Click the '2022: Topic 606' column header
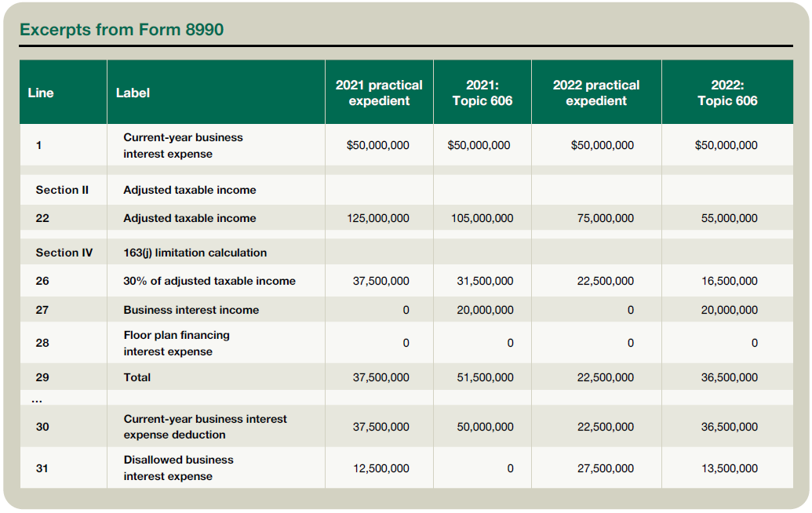812x513 pixels. [727, 93]
